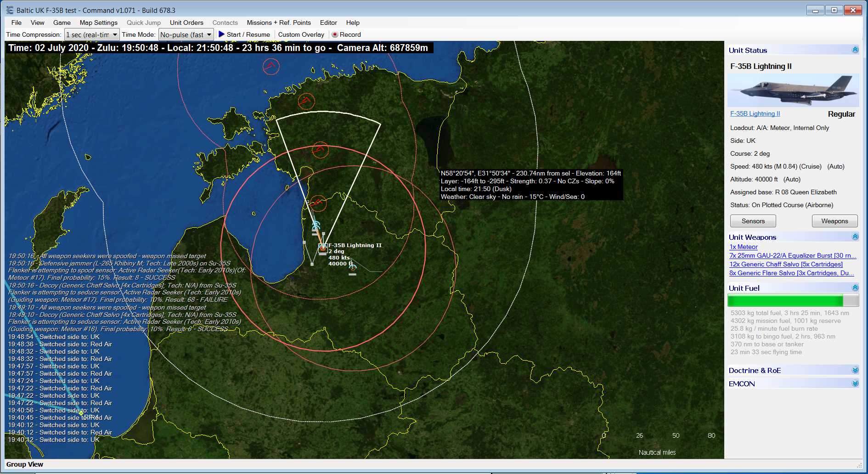Click the '370 nm to base or tanker' line
Image resolution: width=868 pixels, height=474 pixels.
[x=767, y=344]
